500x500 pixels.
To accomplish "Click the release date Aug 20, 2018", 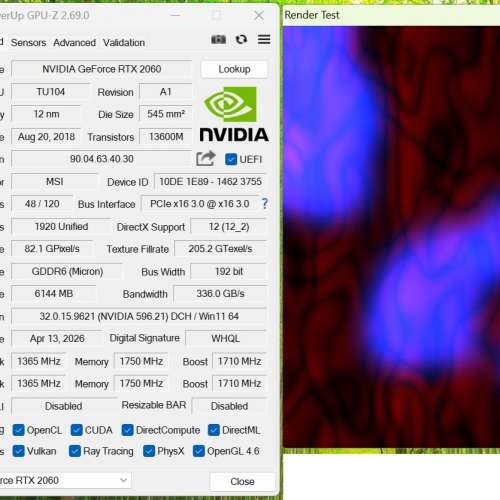I will tap(46, 137).
